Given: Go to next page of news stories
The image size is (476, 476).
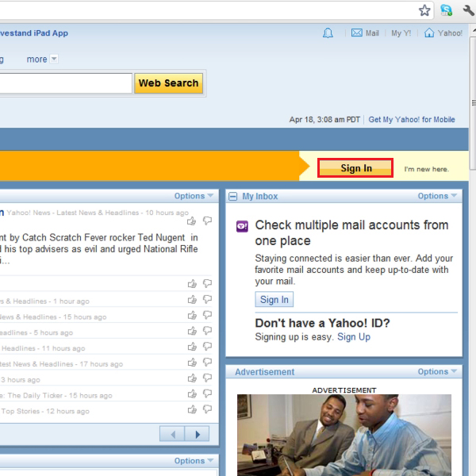Looking at the screenshot, I should click(197, 434).
